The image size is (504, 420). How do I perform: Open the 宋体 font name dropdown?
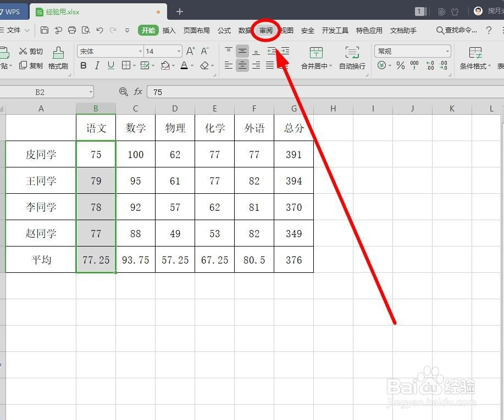[x=141, y=52]
